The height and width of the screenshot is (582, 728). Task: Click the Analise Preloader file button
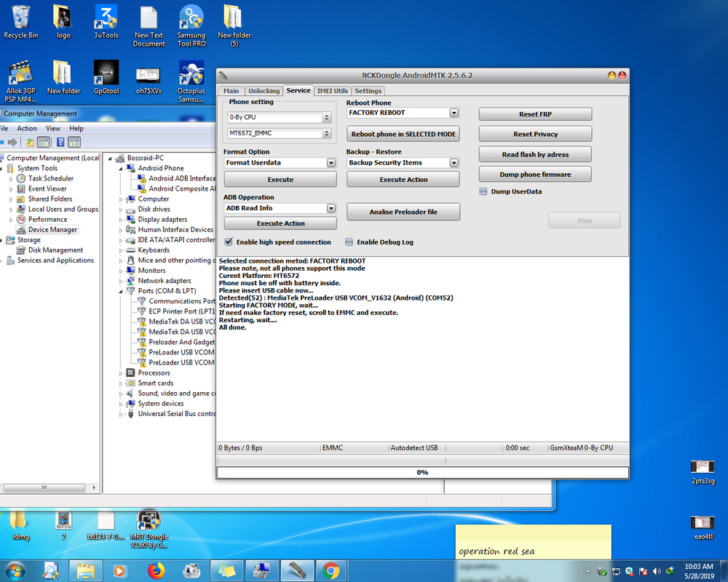point(403,212)
